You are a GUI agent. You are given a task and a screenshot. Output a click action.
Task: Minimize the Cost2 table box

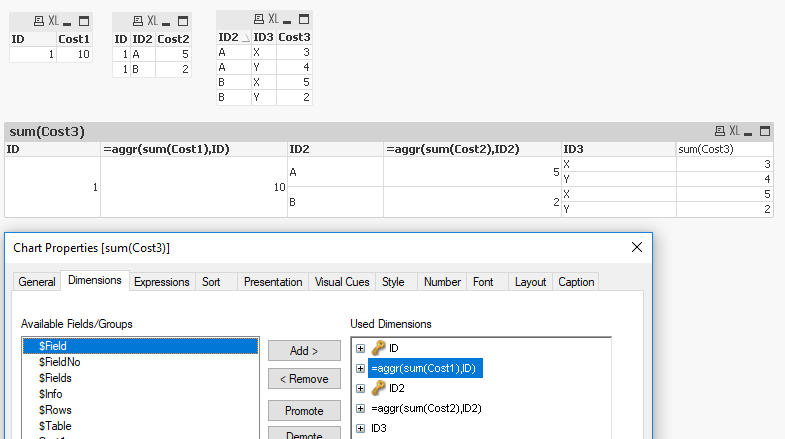[166, 23]
